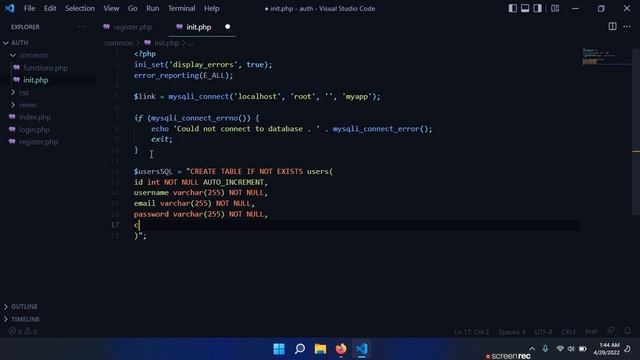
Task: Open the Selection menu
Action: (x=80, y=8)
